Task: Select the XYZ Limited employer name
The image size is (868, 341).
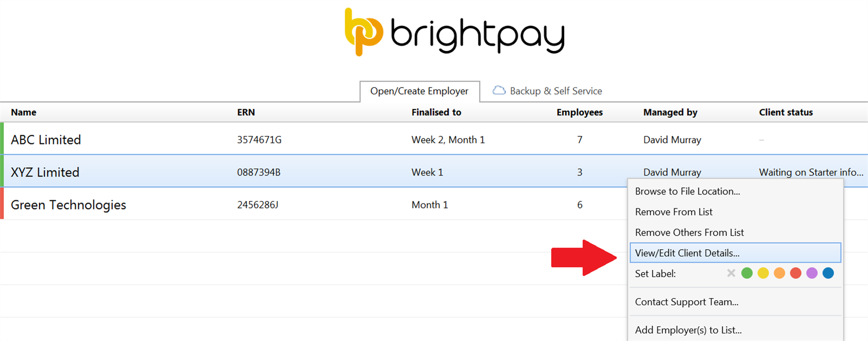Action: point(45,172)
